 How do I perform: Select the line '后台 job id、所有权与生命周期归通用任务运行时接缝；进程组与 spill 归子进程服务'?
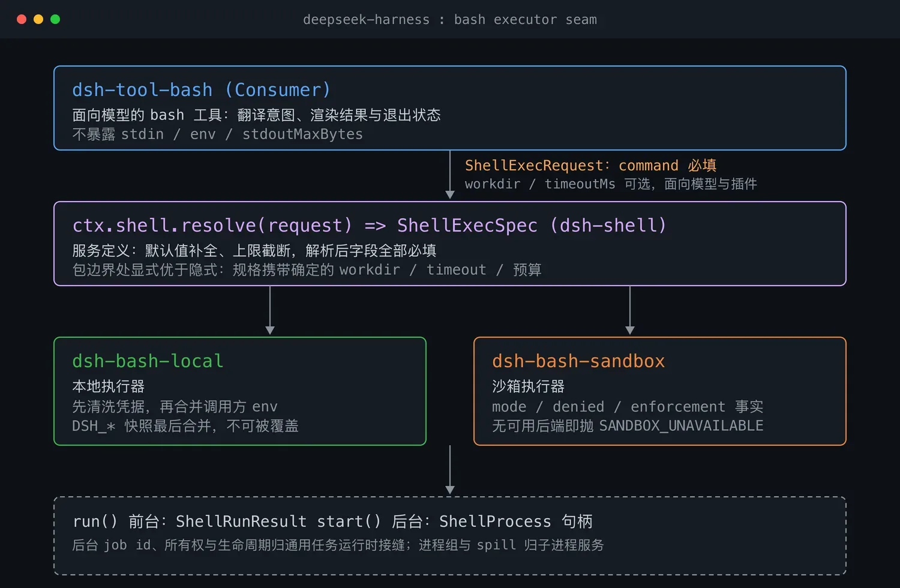[338, 545]
